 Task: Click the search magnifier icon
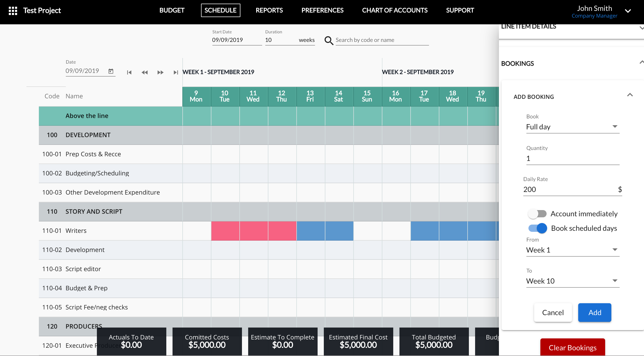point(329,41)
